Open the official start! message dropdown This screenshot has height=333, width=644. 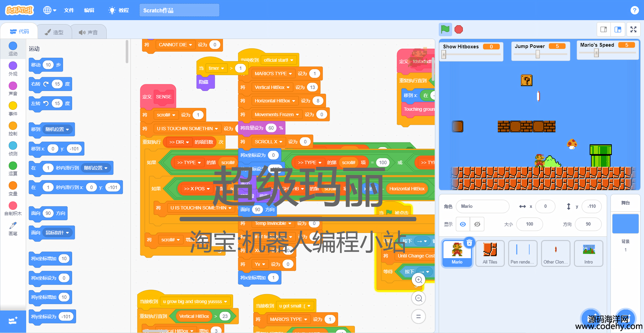point(279,60)
